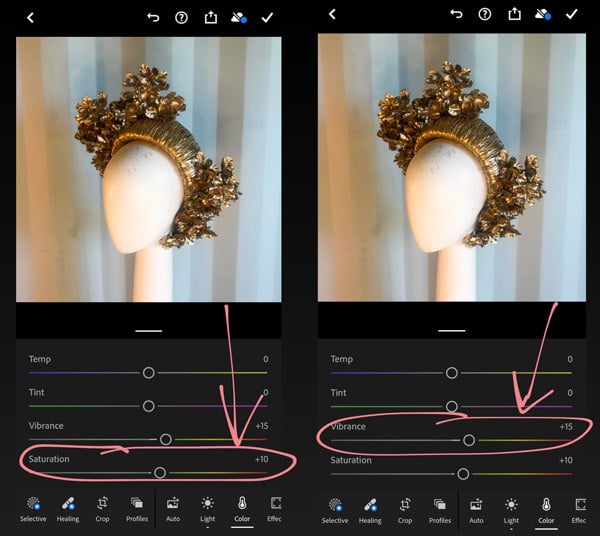The image size is (600, 536).
Task: Click the Saturation label in right screen
Action: click(351, 460)
